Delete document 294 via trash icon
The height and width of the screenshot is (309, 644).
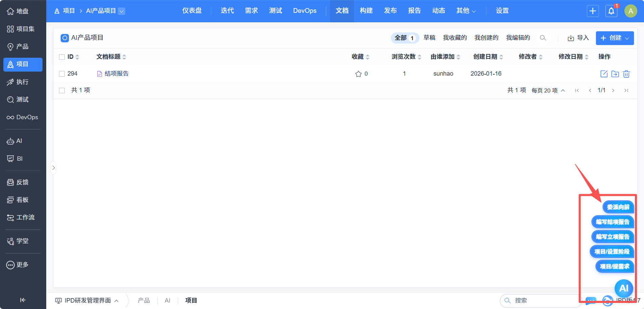pyautogui.click(x=626, y=74)
